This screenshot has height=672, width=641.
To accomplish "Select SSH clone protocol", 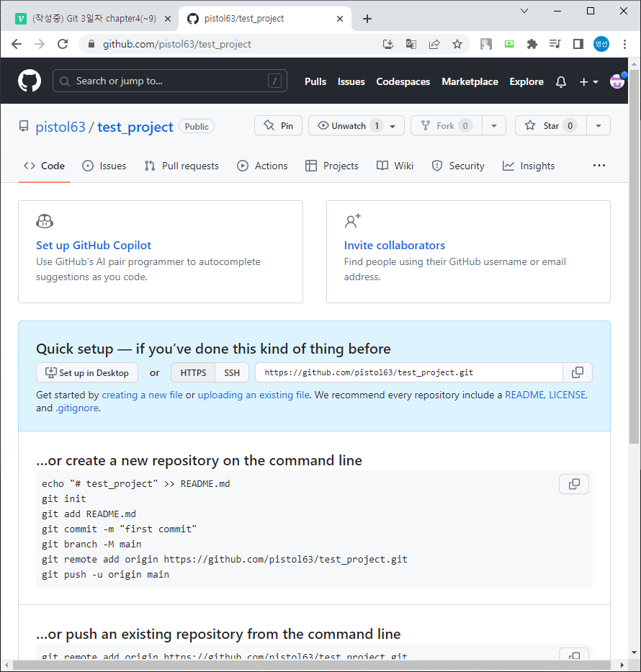I will coord(232,373).
